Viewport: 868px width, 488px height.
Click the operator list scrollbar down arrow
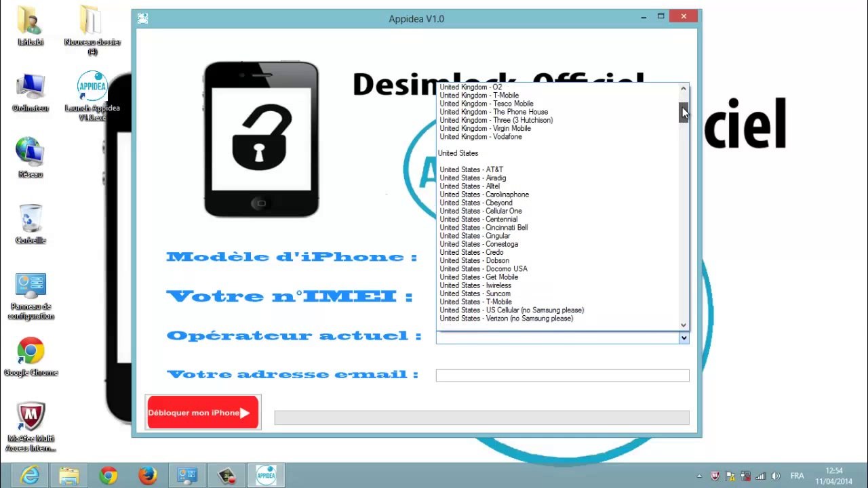(684, 325)
